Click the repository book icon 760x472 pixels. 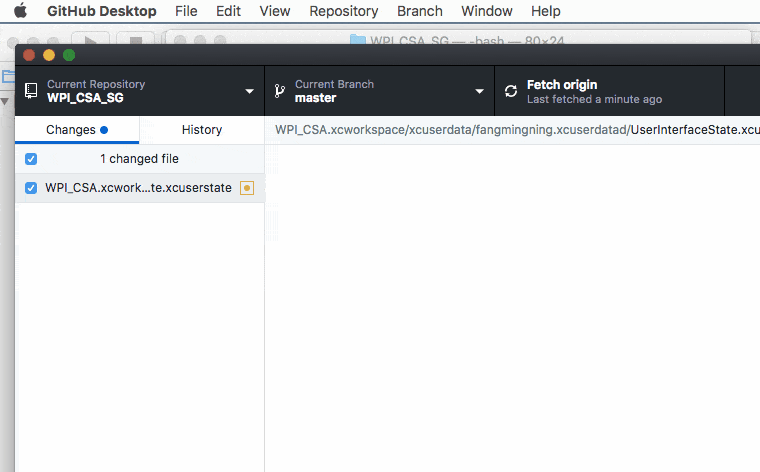click(x=31, y=91)
